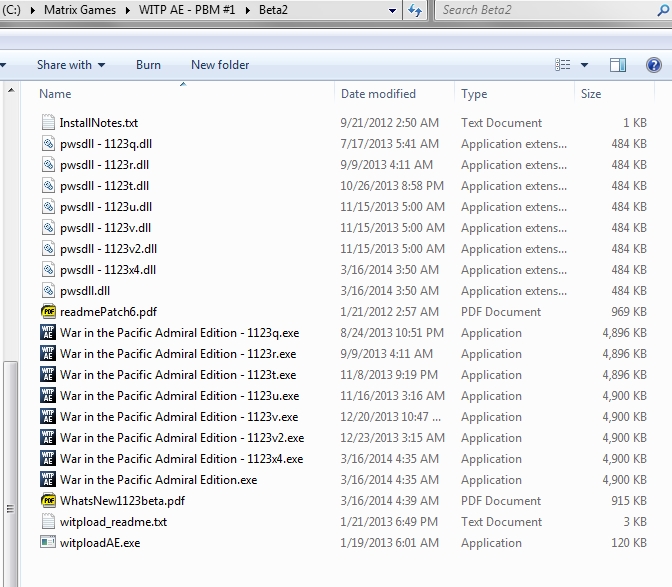Open address bar history dropdown arrow
Viewport: 672px width, 587px height.
click(392, 10)
